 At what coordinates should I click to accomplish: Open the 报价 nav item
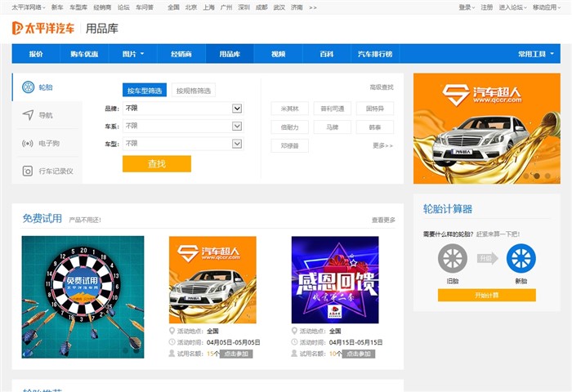coord(36,54)
